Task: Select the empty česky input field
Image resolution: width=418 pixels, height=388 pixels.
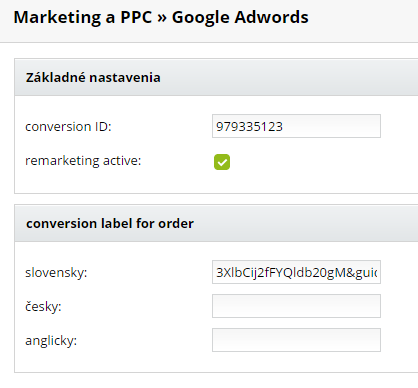Action: pyautogui.click(x=296, y=306)
